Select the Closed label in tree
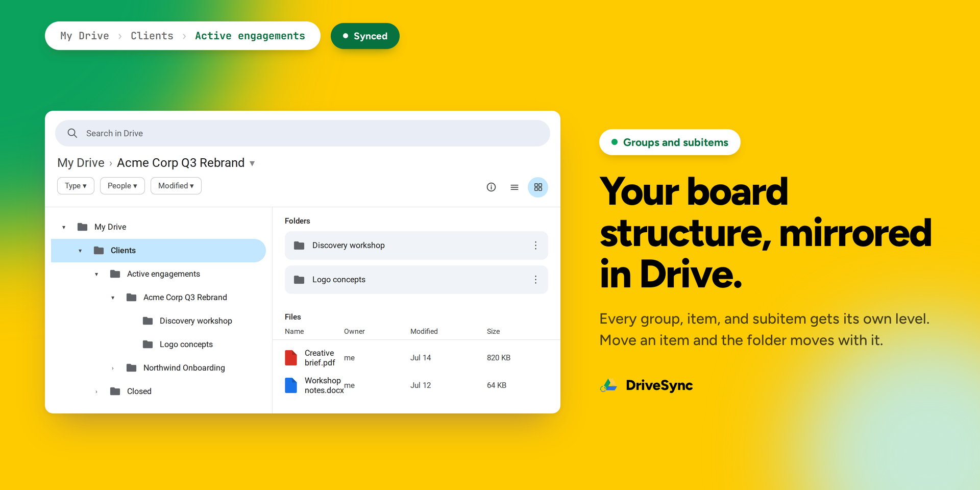Viewport: 980px width, 490px height. pyautogui.click(x=139, y=391)
